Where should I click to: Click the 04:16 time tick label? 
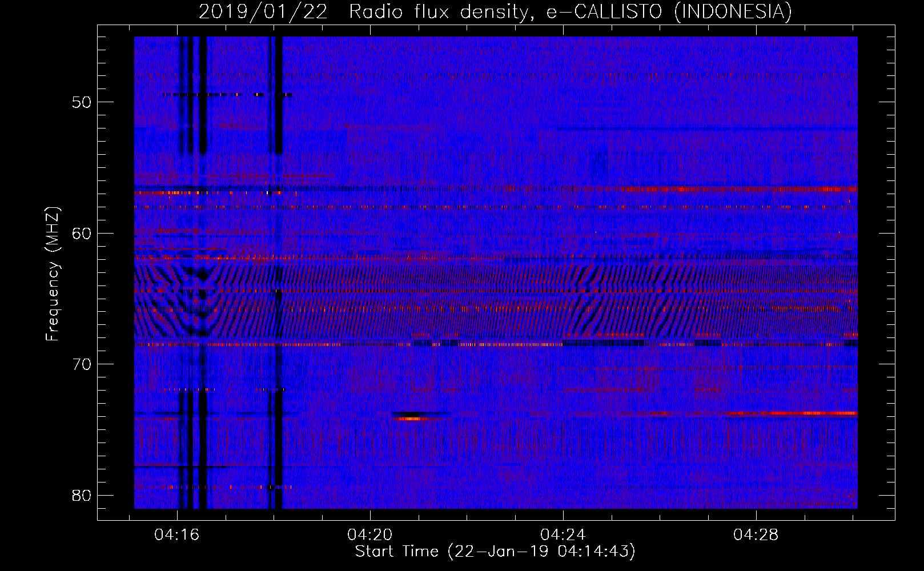177,535
